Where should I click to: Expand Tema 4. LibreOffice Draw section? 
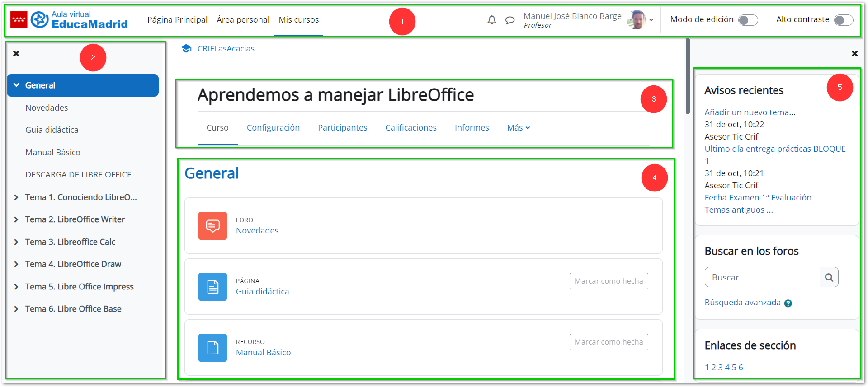point(16,264)
